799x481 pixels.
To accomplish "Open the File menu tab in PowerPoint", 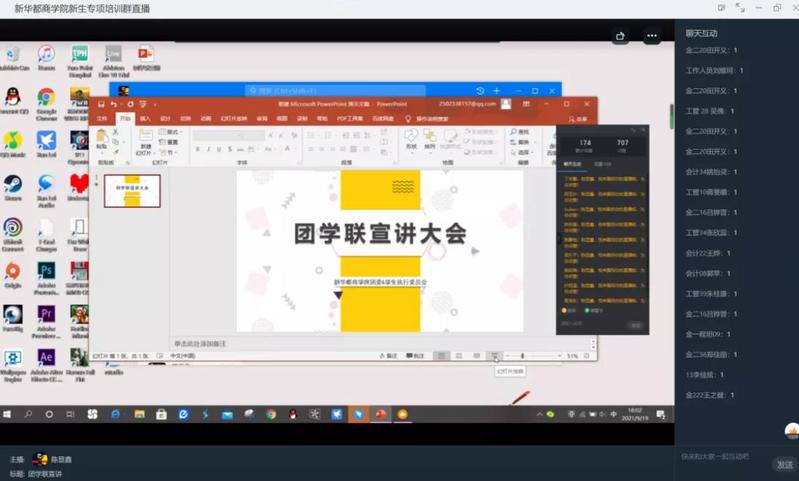I will pos(102,118).
